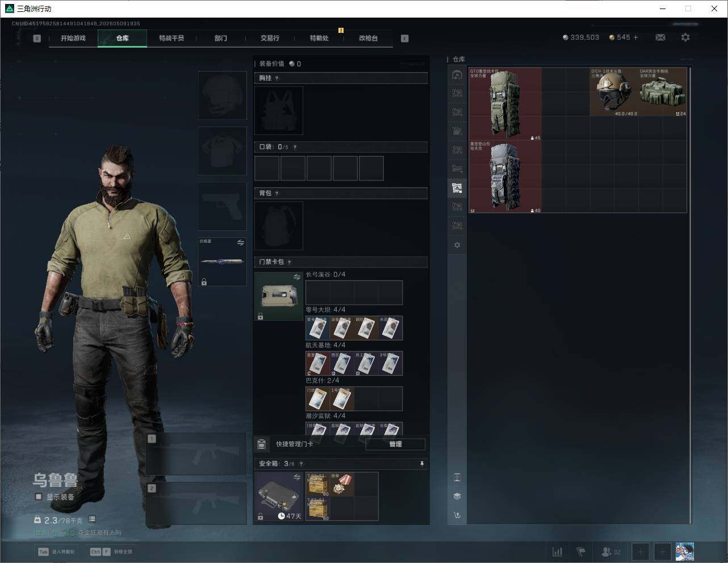728x563 pixels.
Task: Select the highlighted storage box tab in sidebar
Action: pyautogui.click(x=457, y=188)
